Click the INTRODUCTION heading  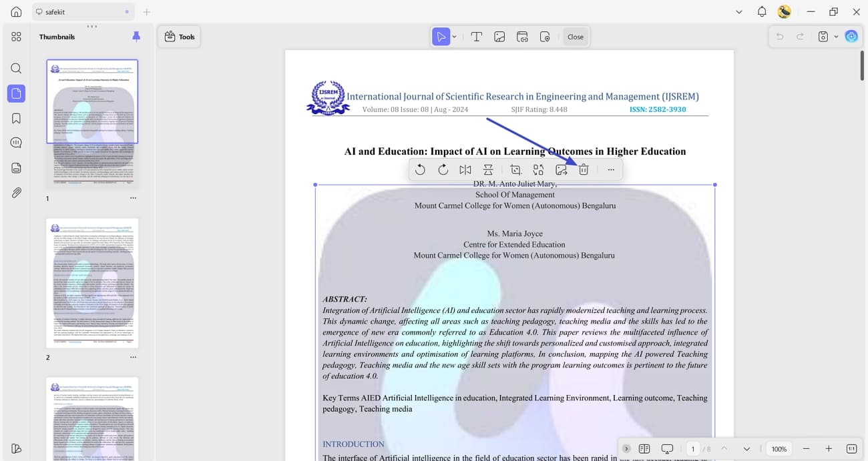[x=353, y=444]
